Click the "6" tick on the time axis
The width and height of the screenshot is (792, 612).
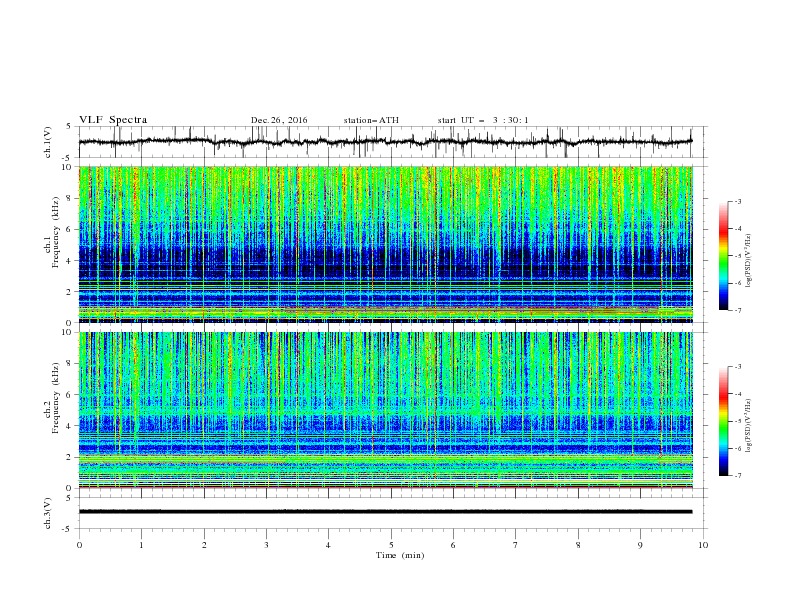(x=453, y=545)
